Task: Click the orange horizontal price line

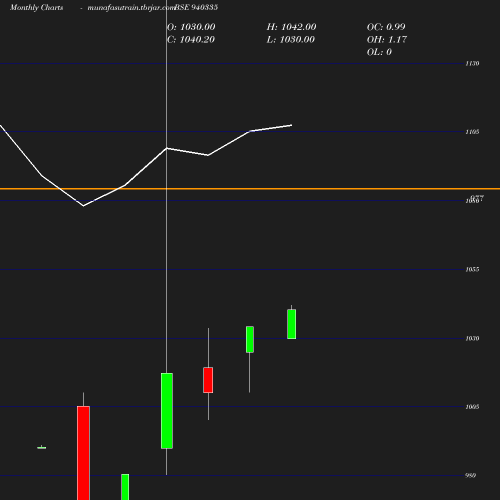Action: click(250, 189)
